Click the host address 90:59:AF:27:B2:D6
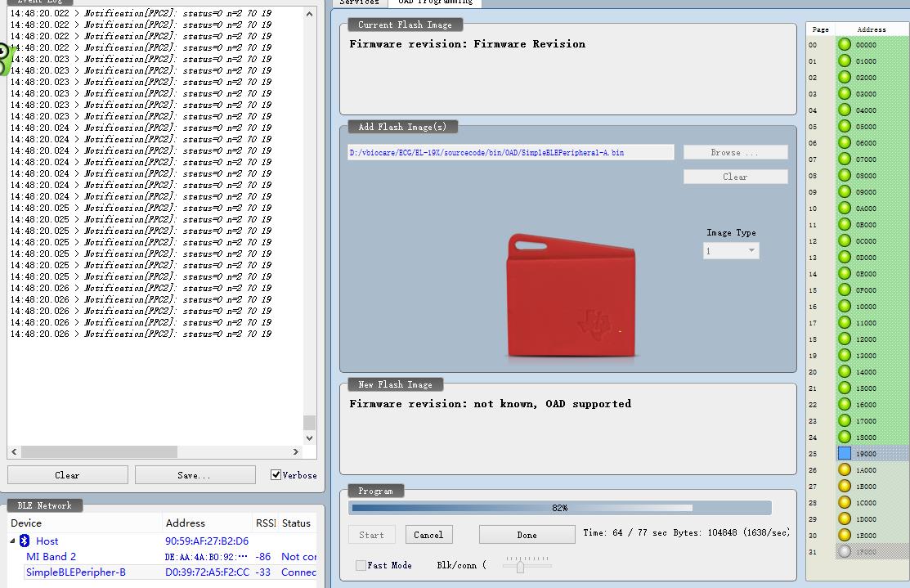Viewport: 910px width, 588px height. tap(207, 541)
